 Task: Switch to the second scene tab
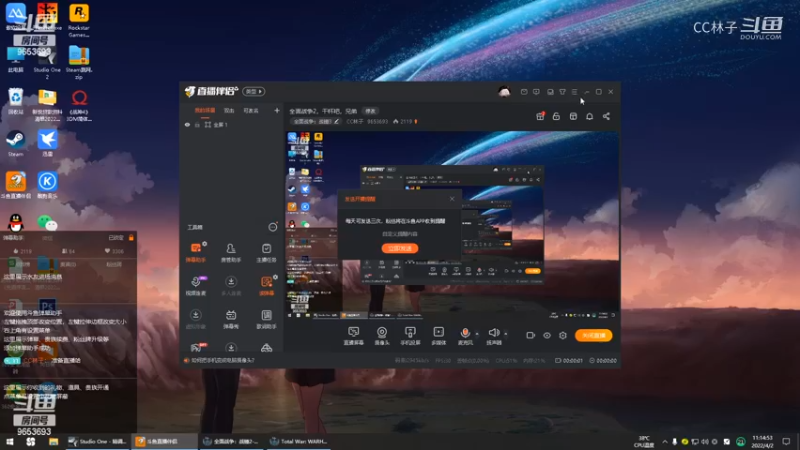(x=229, y=111)
